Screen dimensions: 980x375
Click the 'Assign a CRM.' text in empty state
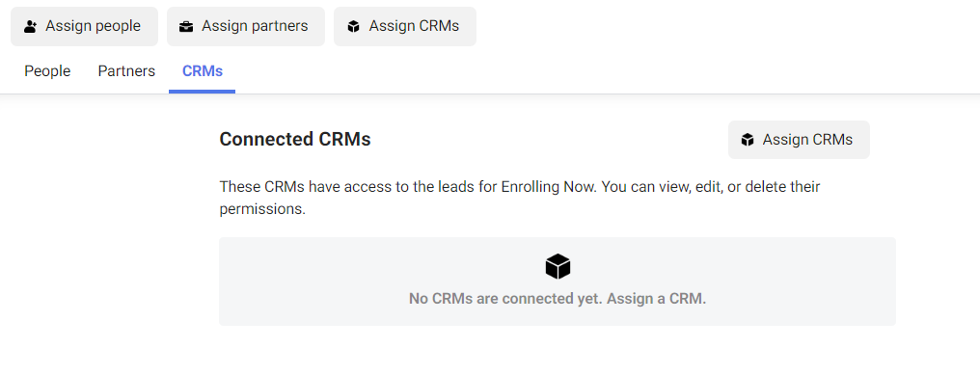655,299
